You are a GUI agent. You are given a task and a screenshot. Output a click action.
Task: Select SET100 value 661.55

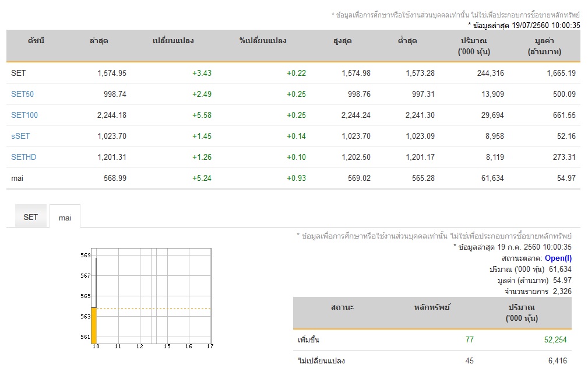564,115
